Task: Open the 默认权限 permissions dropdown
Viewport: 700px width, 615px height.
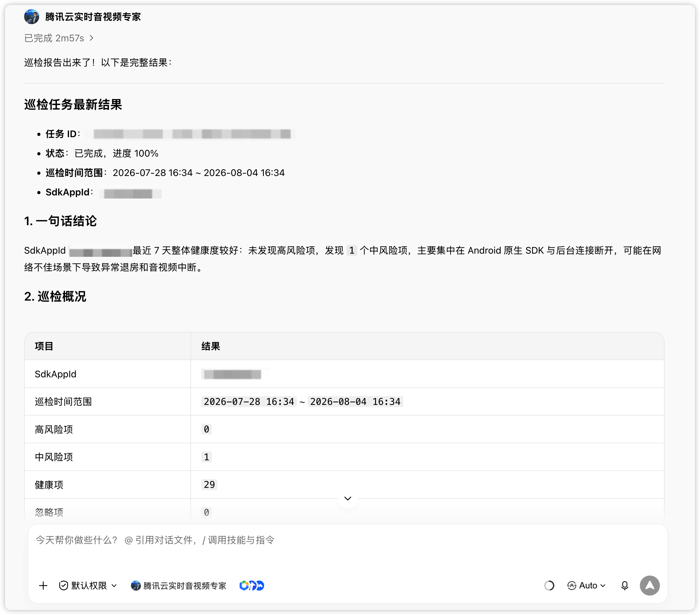Action: click(88, 586)
